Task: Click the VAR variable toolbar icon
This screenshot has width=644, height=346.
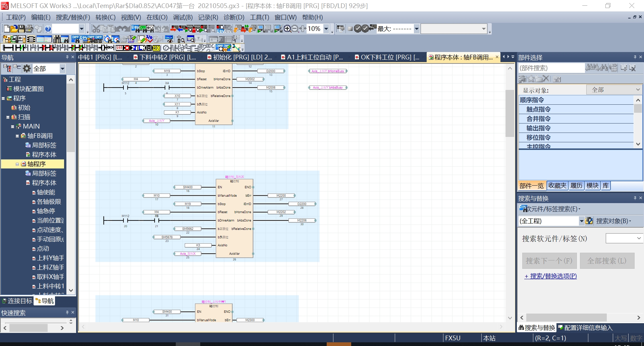Action: 119,48
